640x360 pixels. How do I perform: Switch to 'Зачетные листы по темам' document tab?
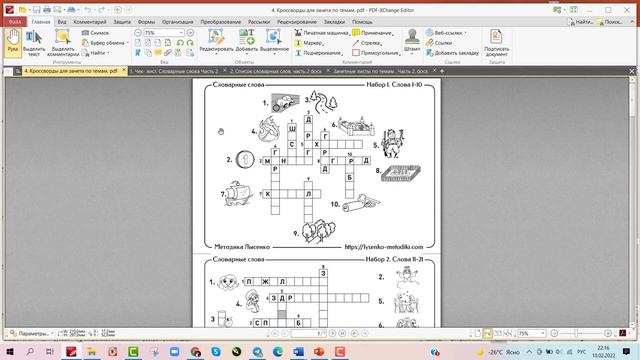380,71
